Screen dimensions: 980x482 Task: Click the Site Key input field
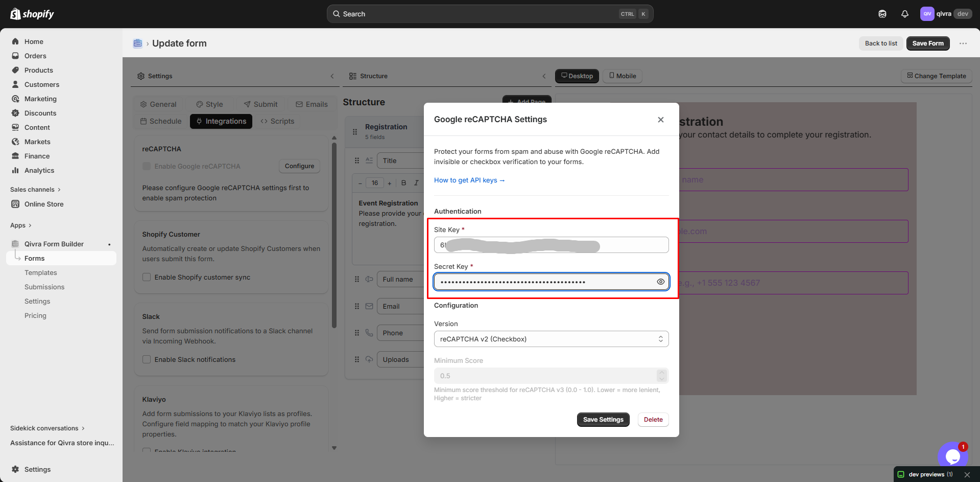(552, 245)
